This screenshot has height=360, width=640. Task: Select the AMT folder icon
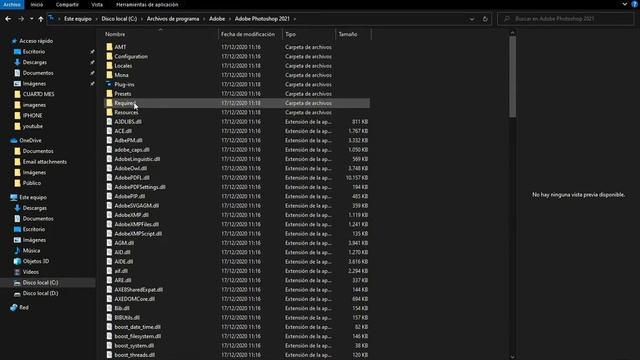[x=109, y=47]
